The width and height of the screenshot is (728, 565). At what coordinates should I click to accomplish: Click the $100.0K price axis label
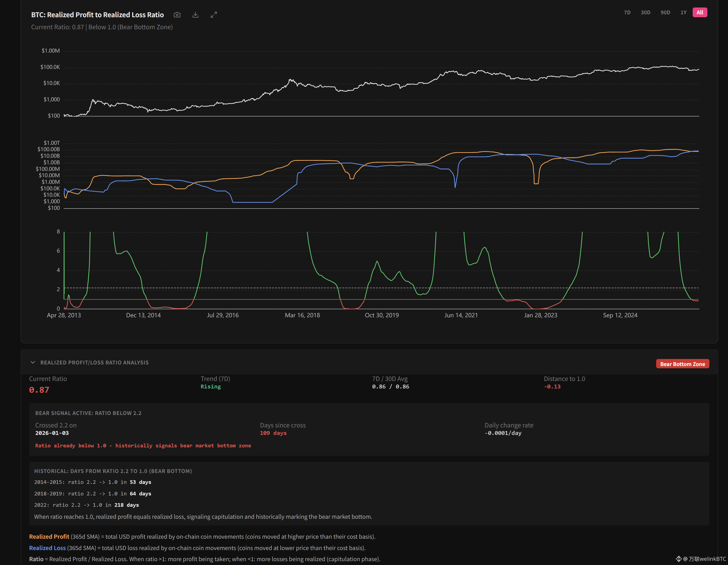pos(50,67)
